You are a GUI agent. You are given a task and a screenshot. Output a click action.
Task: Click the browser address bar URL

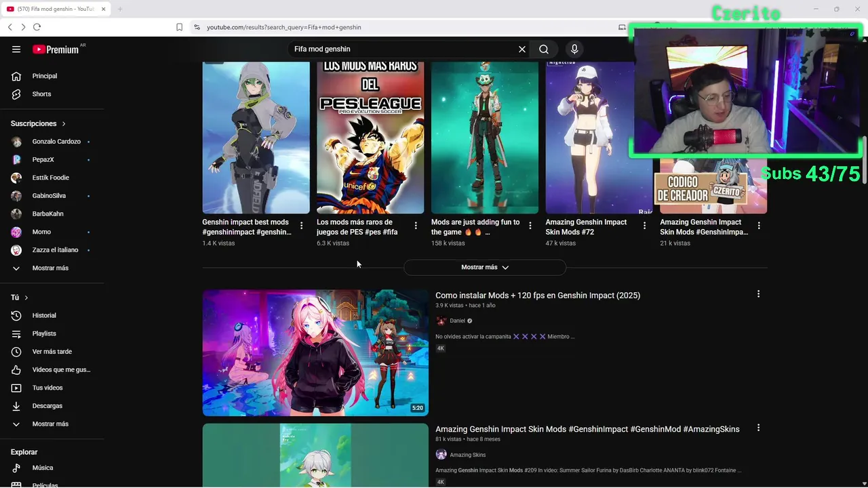coord(284,27)
